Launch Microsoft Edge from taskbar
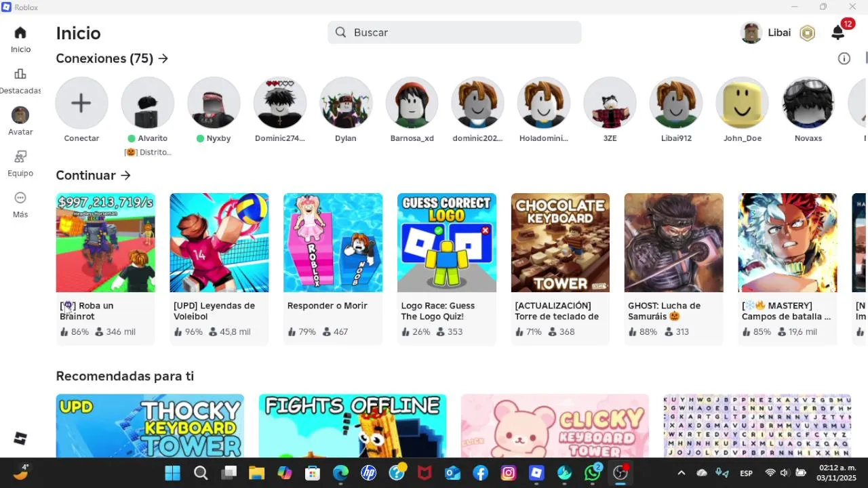This screenshot has width=868, height=488. pyautogui.click(x=340, y=473)
